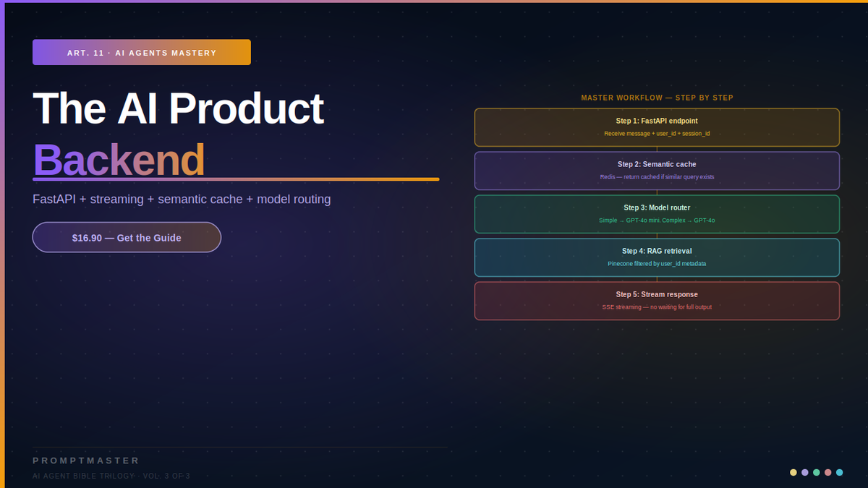Screen dimensions: 868x488
Task: Click 'The AI Product' headline text
Action: (178, 108)
